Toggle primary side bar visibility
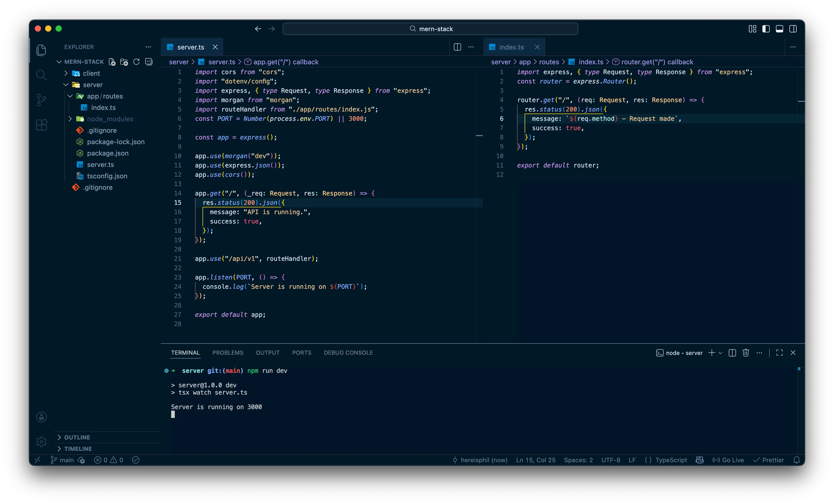The height and width of the screenshot is (504, 834). tap(766, 29)
